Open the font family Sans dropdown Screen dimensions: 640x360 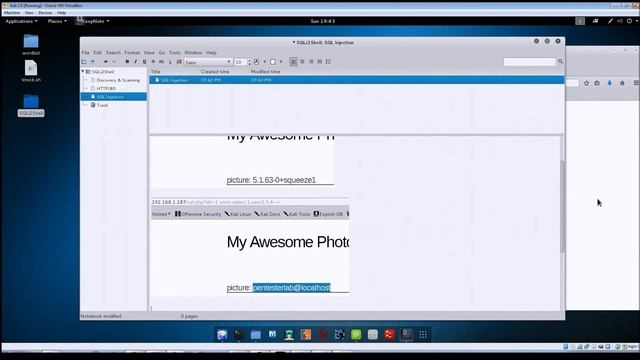point(208,62)
